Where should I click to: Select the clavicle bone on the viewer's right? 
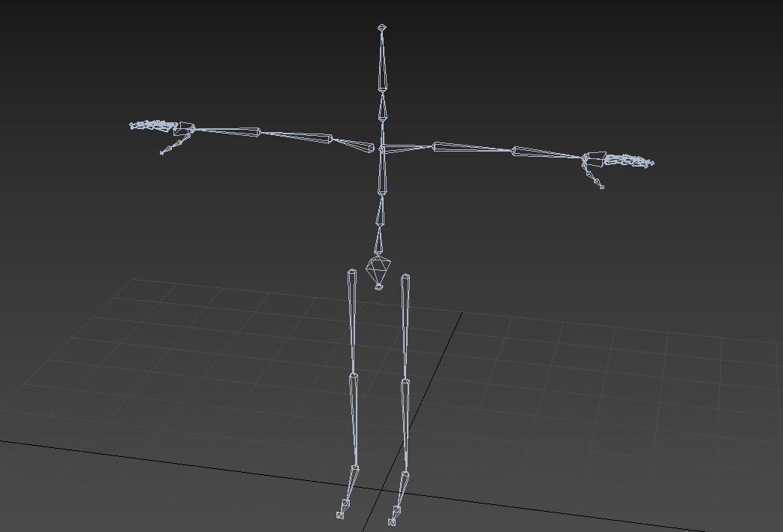click(407, 149)
